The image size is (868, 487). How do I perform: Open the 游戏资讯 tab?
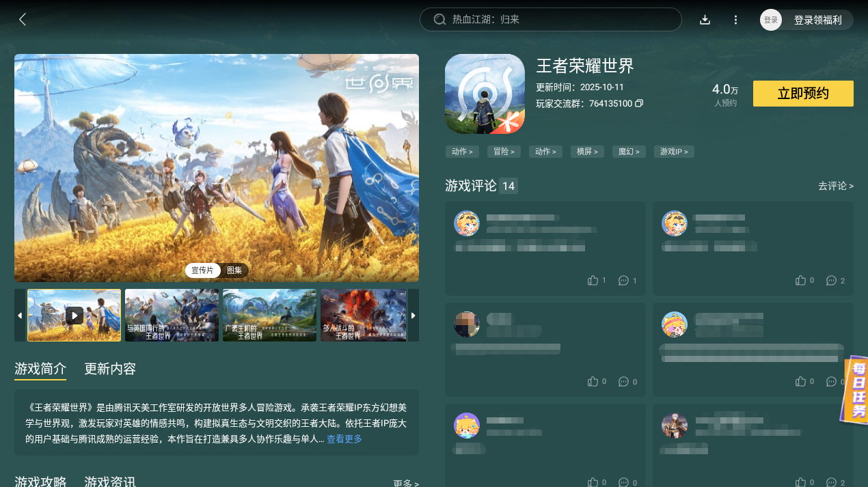[x=110, y=482]
